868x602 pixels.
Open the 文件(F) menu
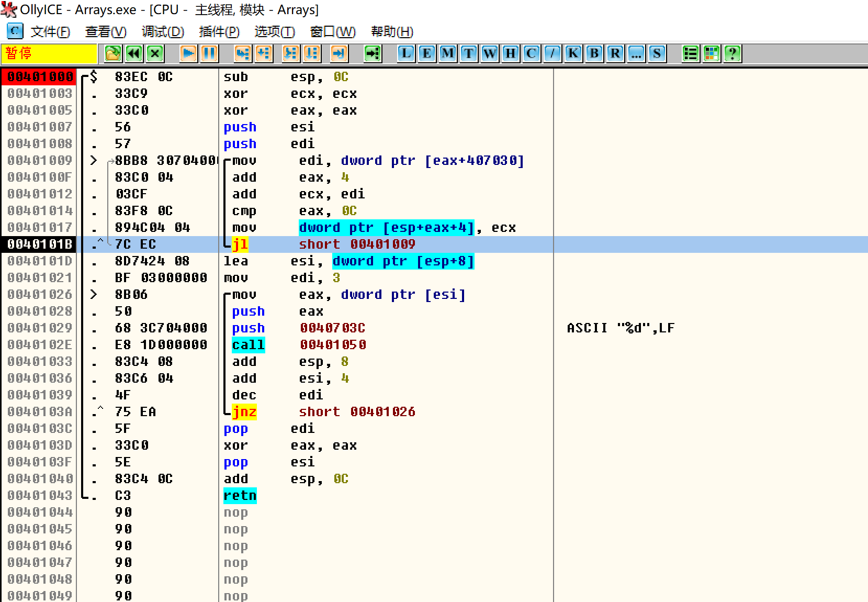coord(50,32)
